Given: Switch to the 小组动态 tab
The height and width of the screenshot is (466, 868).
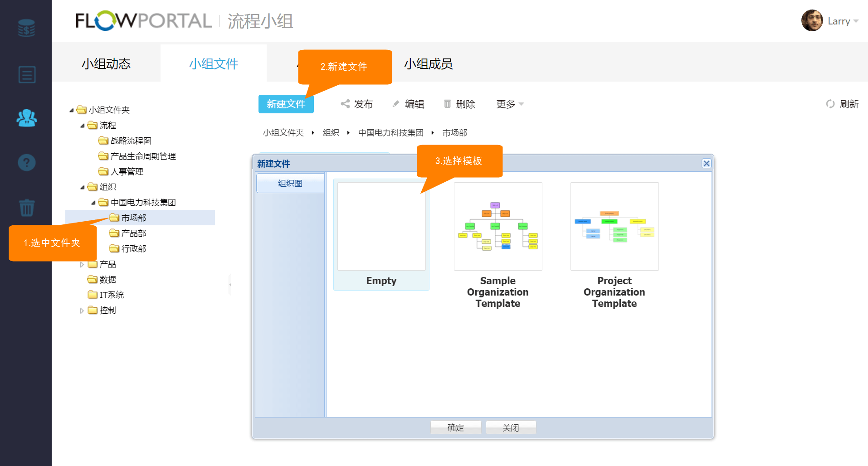Looking at the screenshot, I should coord(106,63).
